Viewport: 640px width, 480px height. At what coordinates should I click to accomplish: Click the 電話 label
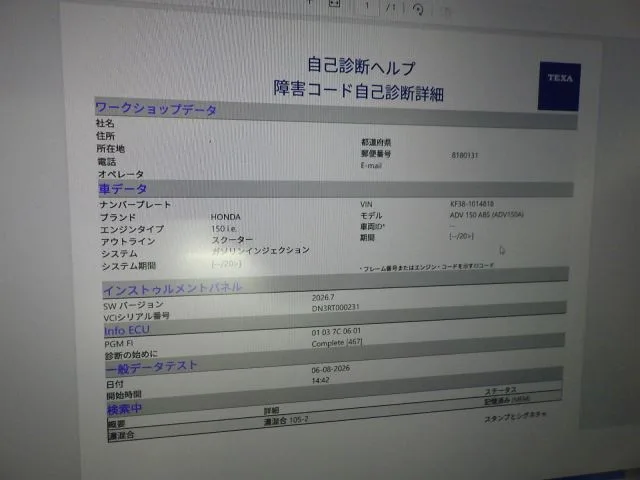tap(107, 162)
